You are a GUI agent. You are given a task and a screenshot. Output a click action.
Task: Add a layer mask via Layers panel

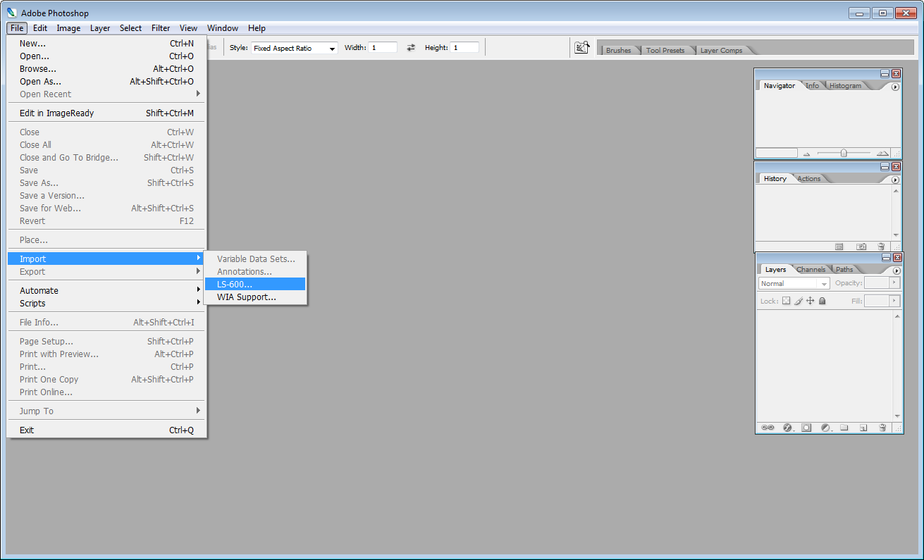pyautogui.click(x=807, y=428)
